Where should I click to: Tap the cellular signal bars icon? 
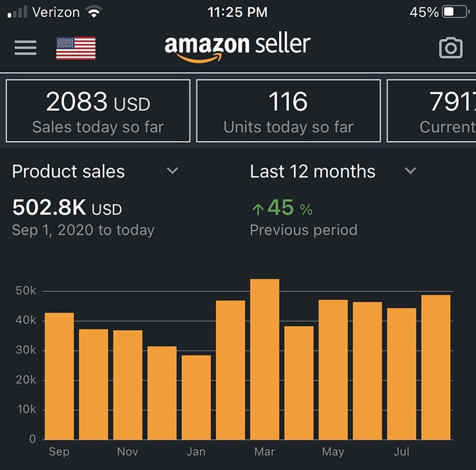point(17,12)
